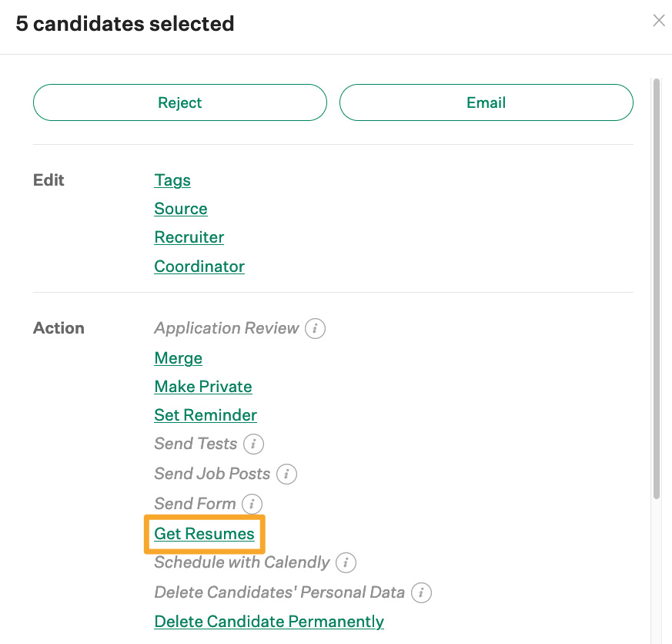Click Delete Candidate Permanently
The image size is (672, 644).
[x=269, y=621]
